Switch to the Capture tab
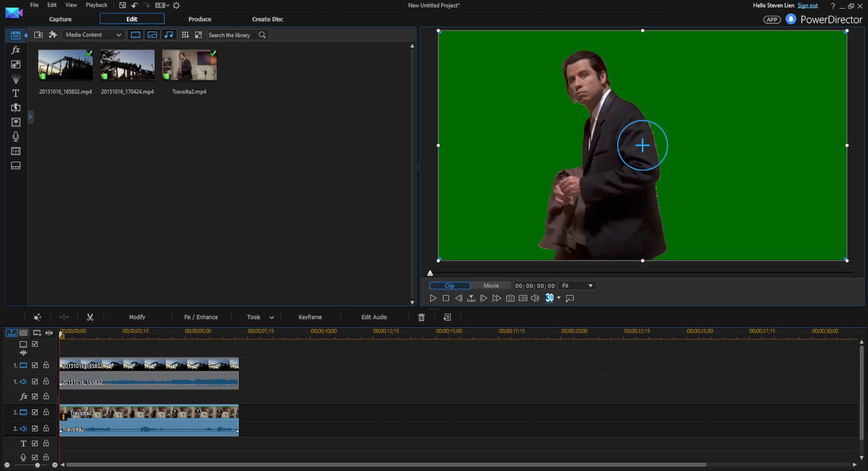 [60, 19]
